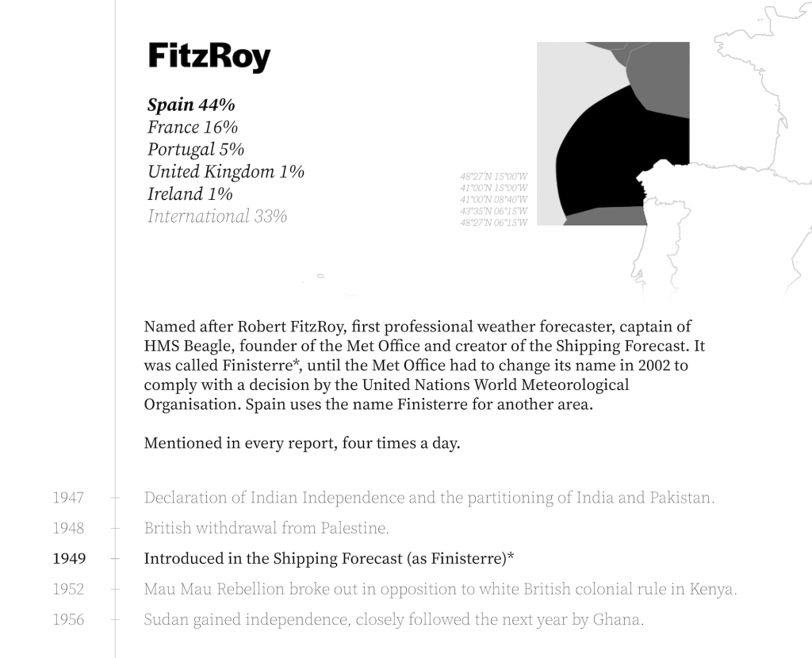Select the 1948 timeline year
This screenshot has height=658, width=812.
coord(68,529)
